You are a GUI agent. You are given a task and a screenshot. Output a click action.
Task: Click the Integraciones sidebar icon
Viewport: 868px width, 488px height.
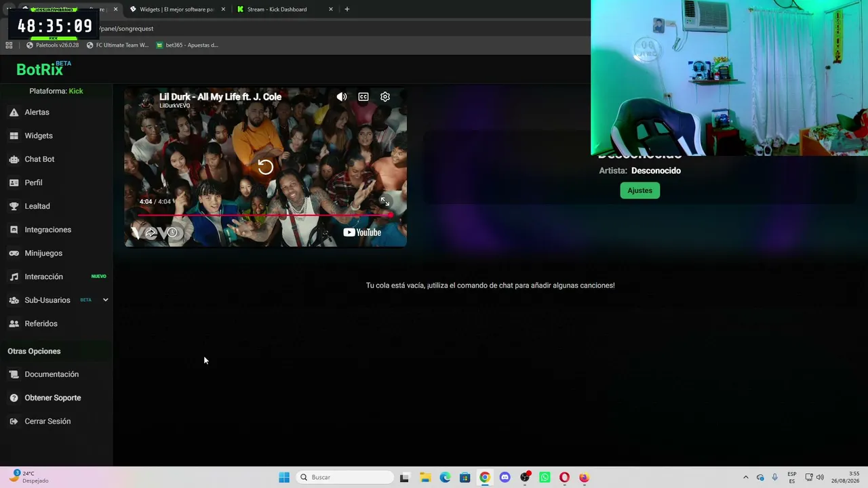(14, 230)
